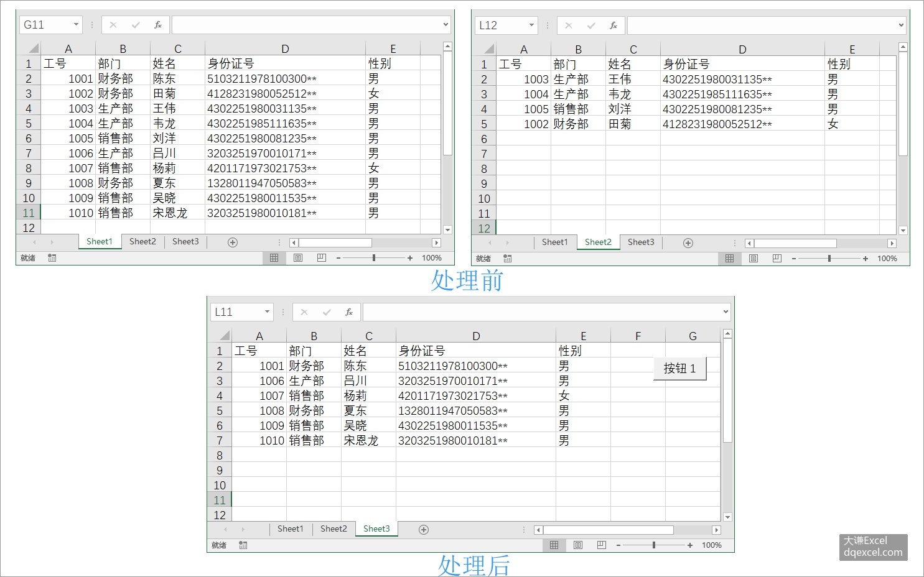
Task: Click zoom slider handle in Sheet1 window
Action: tap(374, 258)
